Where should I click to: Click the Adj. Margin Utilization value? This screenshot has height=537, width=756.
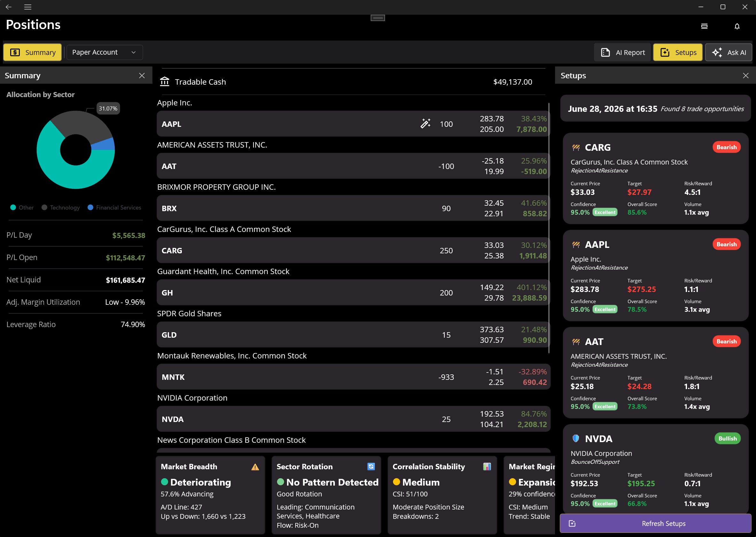click(x=125, y=302)
